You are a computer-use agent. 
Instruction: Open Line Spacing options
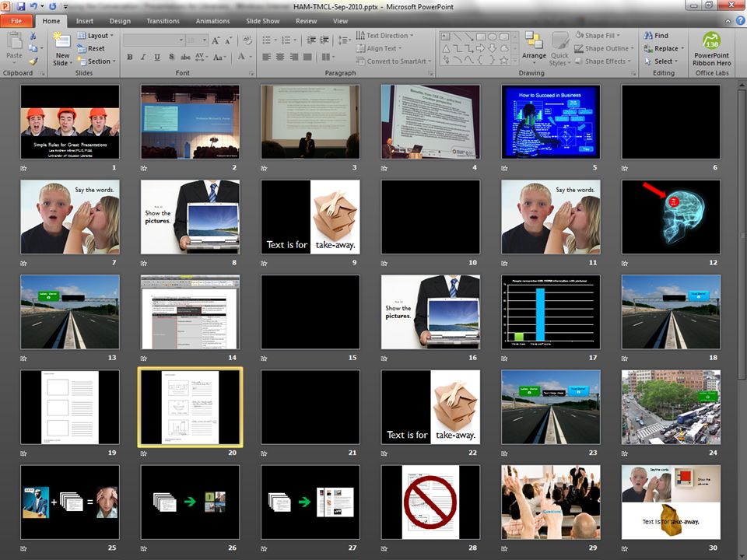tap(344, 40)
